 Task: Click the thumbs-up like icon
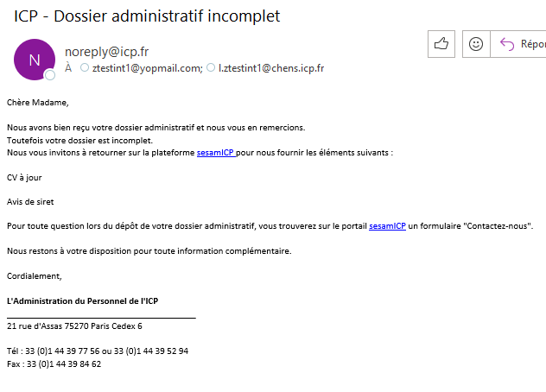coord(441,44)
